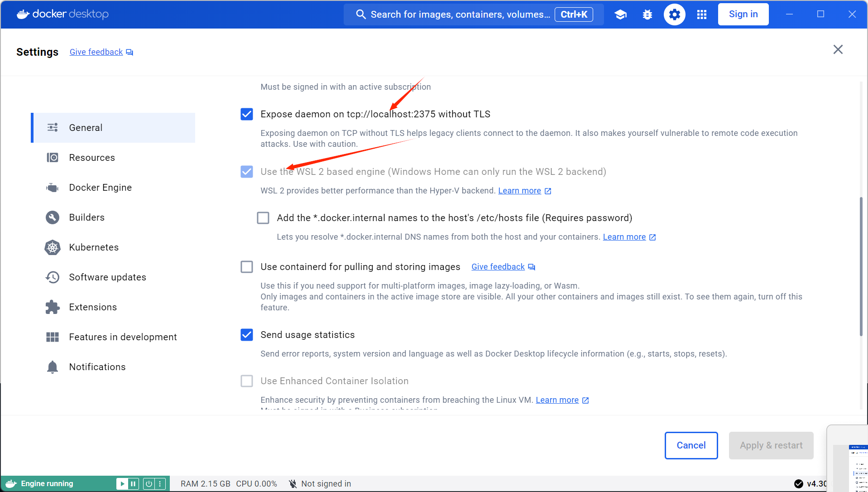Open the Docker apps grid icon
868x492 pixels.
702,14
